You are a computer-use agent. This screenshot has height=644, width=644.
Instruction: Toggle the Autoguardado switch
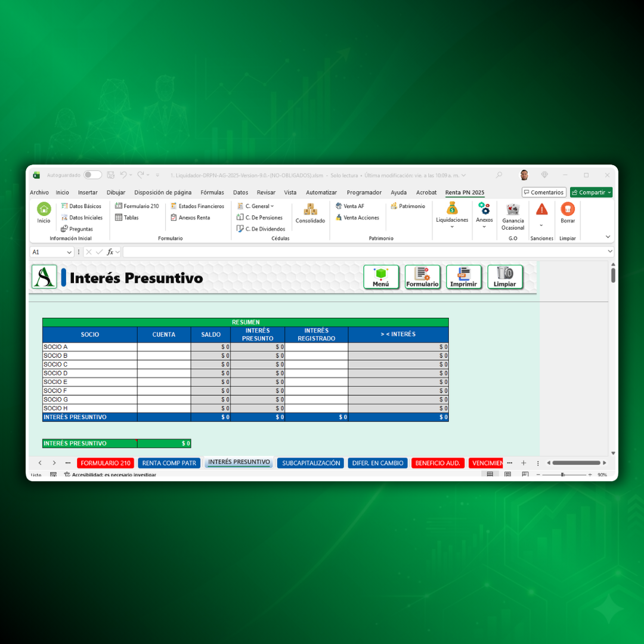click(92, 175)
